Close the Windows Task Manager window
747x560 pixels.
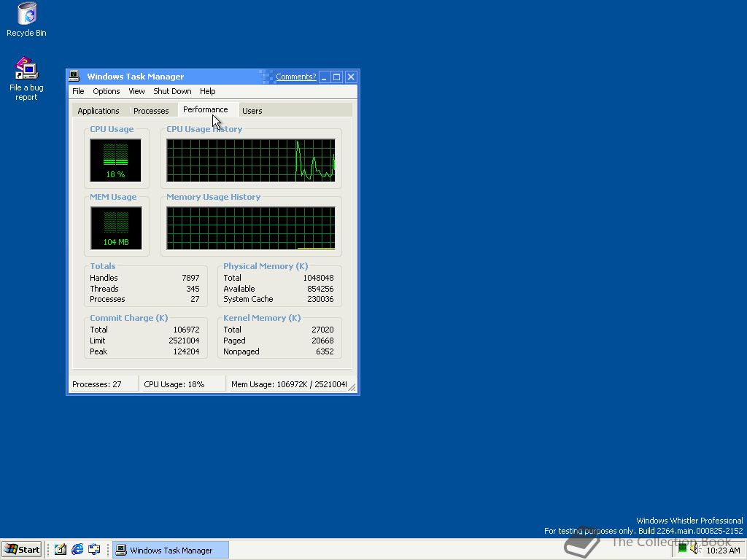tap(351, 77)
